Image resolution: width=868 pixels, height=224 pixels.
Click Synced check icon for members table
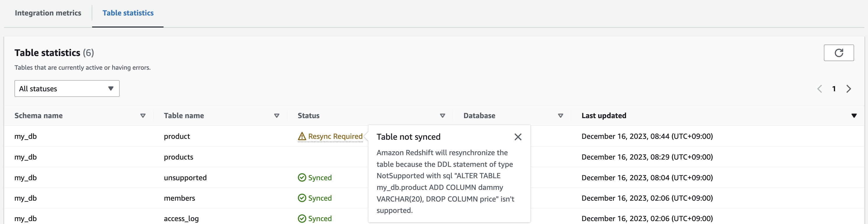pos(302,198)
